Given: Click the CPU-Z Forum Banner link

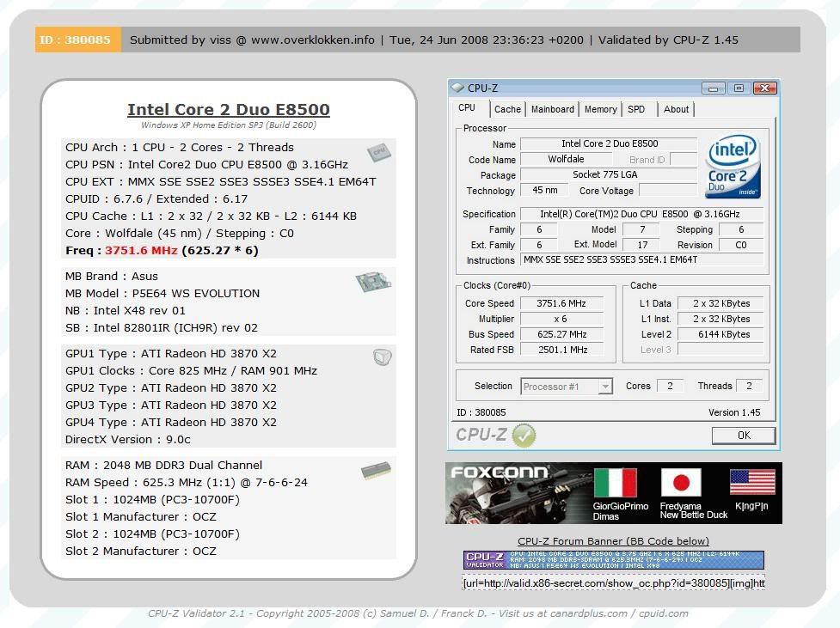Looking at the screenshot, I should pyautogui.click(x=613, y=541).
